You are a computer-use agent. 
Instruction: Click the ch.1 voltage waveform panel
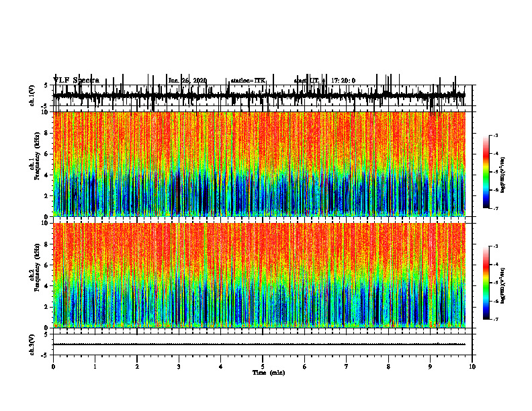(262, 95)
